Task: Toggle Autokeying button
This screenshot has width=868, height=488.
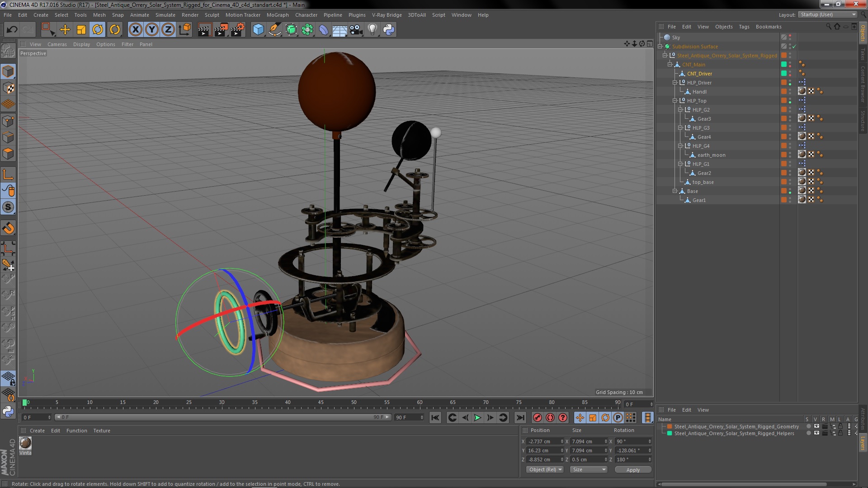Action: click(x=550, y=418)
